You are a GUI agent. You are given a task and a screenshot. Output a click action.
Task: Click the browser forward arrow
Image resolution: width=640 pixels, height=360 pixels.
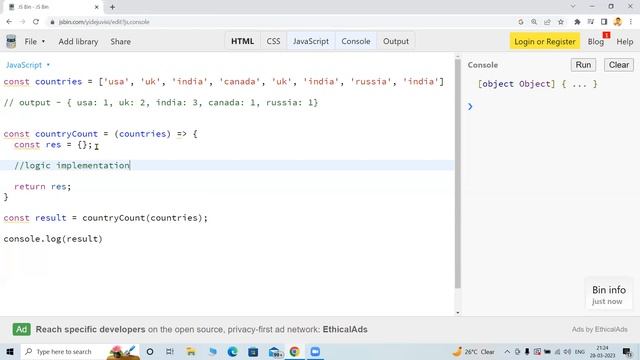22,22
